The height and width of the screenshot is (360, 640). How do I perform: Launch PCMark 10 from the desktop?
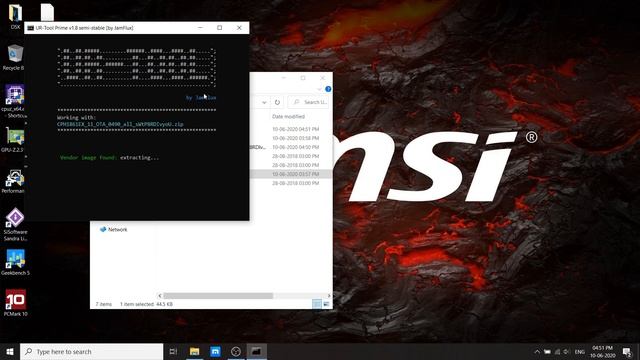15,303
